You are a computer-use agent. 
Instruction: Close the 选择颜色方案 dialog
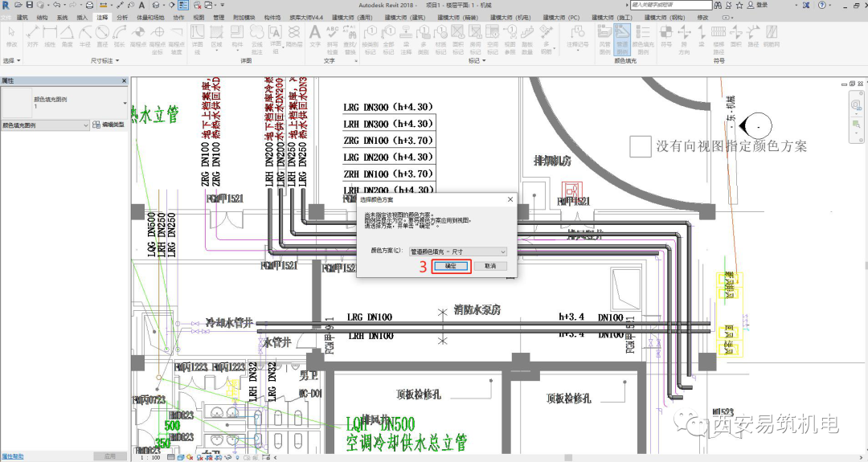point(510,199)
